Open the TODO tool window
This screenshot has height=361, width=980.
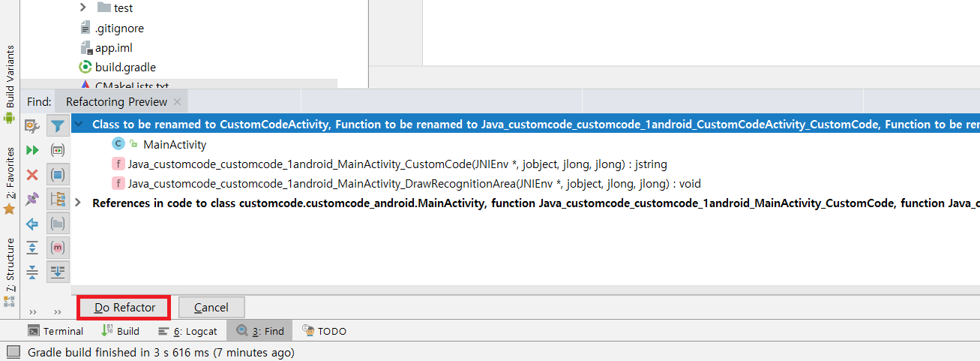[324, 331]
